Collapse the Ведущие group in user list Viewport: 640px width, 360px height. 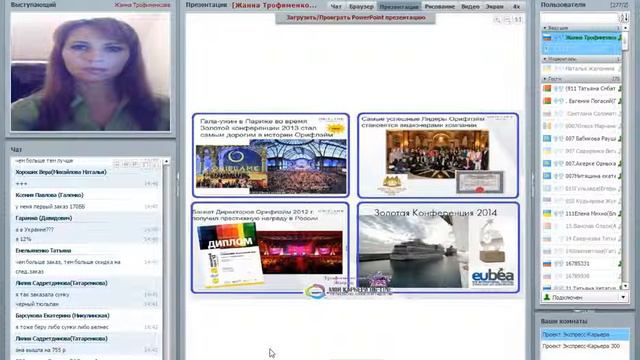click(545, 28)
